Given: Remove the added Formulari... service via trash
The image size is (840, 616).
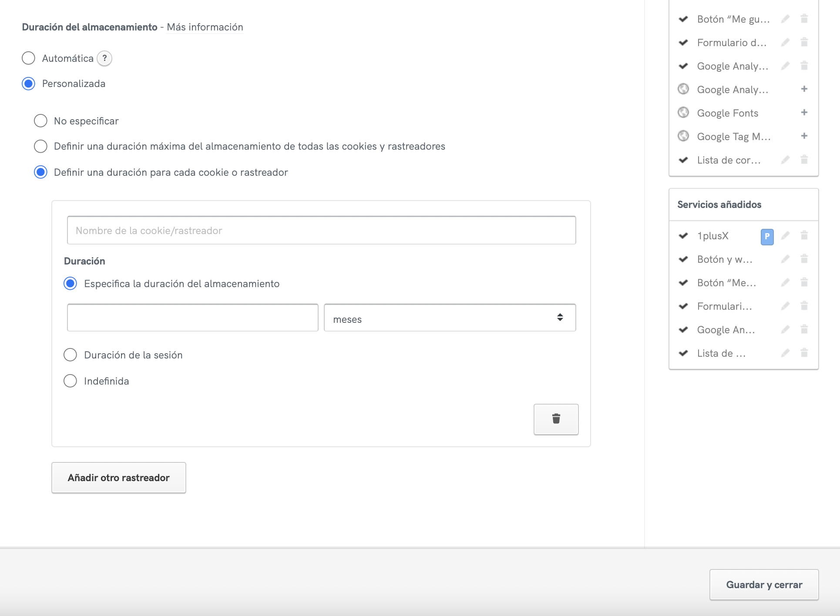Looking at the screenshot, I should click(x=804, y=306).
